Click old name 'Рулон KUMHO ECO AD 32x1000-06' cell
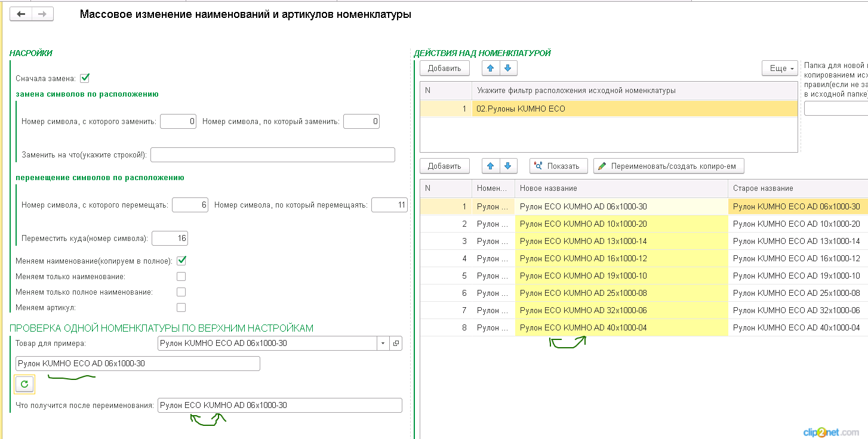This screenshot has height=439, width=868. point(798,311)
